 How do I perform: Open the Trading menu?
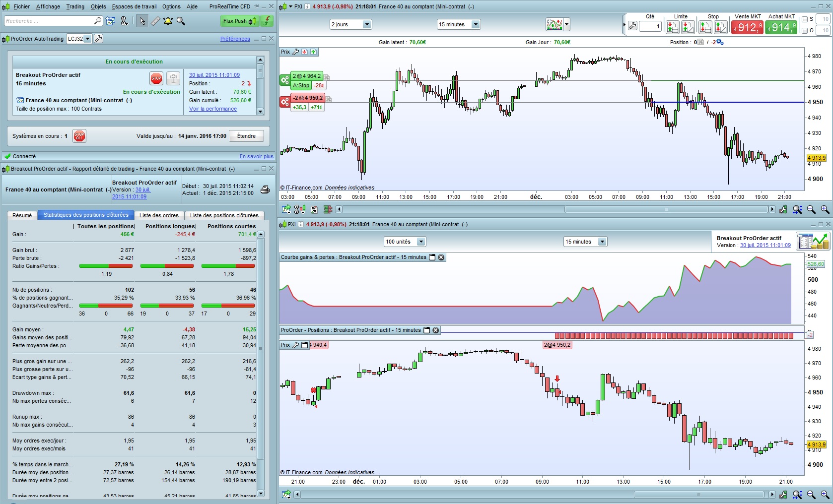pos(75,6)
